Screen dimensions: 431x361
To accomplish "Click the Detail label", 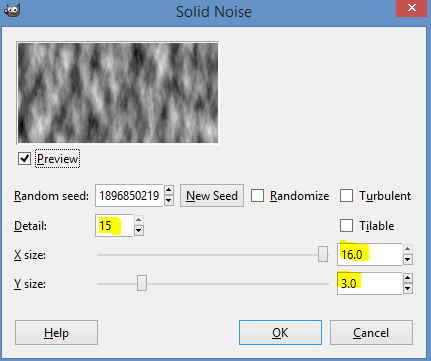I will click(30, 226).
